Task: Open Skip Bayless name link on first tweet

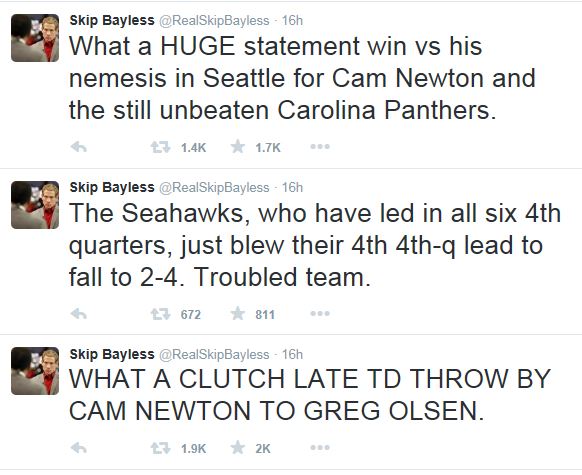Action: [112, 20]
